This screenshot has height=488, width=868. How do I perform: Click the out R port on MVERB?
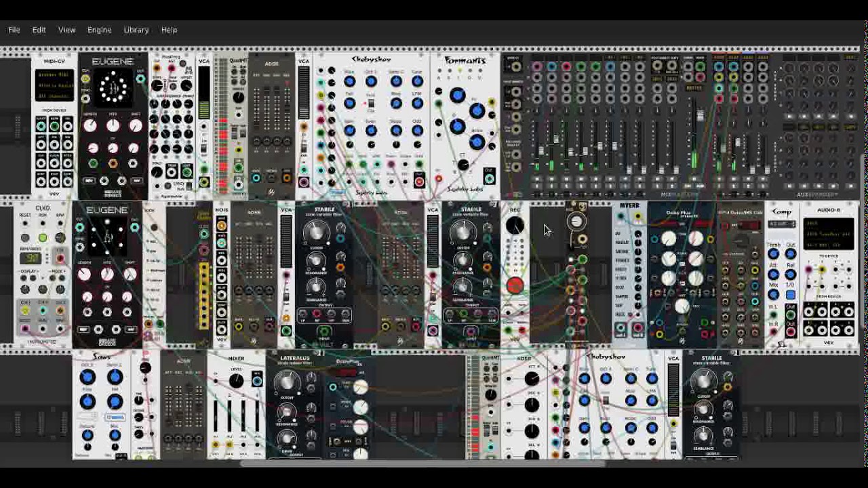[638, 329]
